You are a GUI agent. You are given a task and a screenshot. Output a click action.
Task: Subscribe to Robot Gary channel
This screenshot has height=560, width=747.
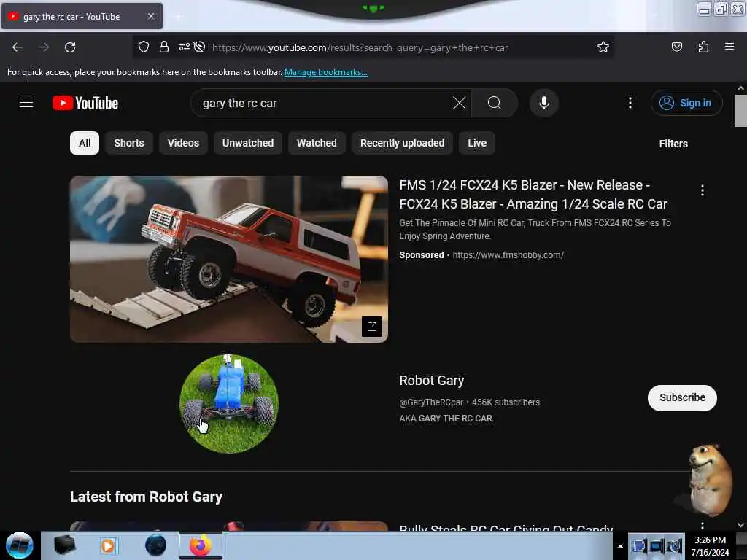point(682,397)
